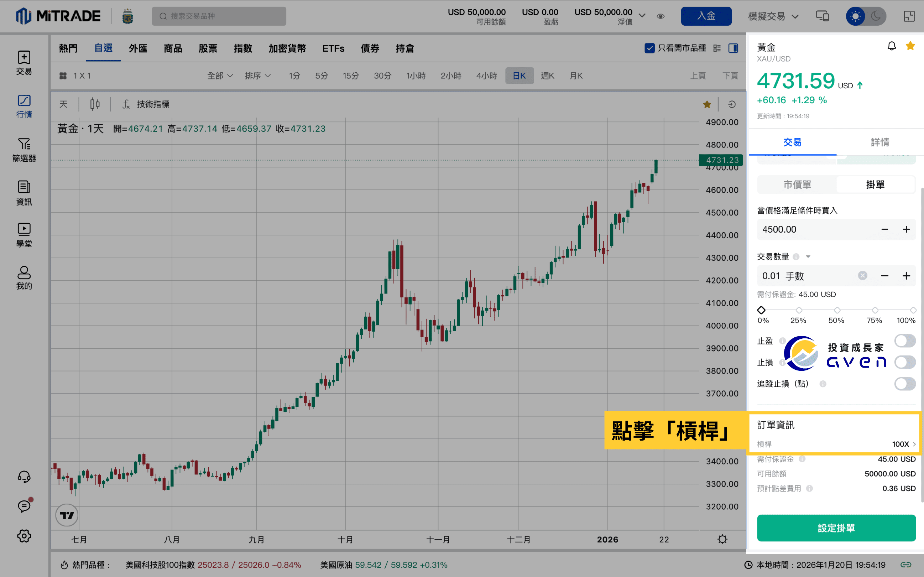Open the 篩選器 screener from sidebar
924x577 pixels.
pos(24,150)
